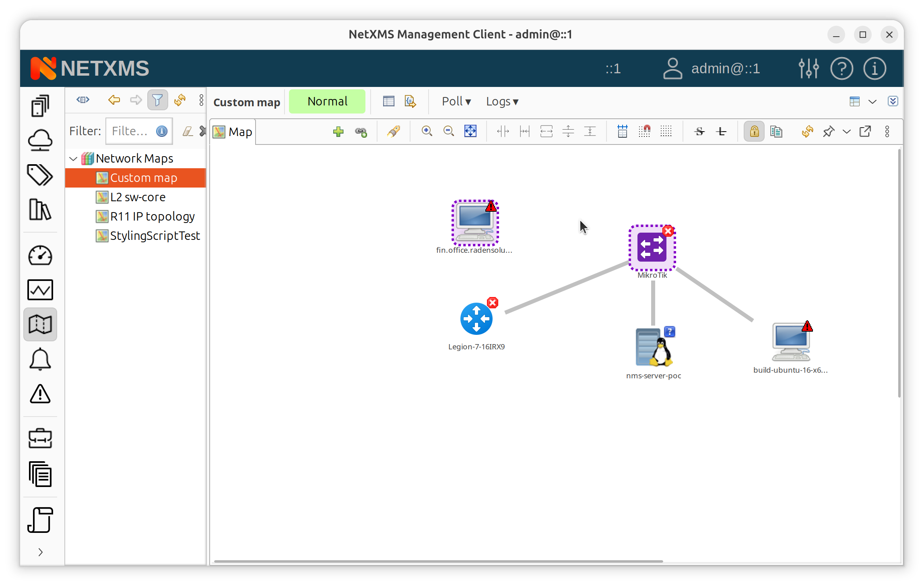Click the green plus add object icon
924x586 pixels.
coord(338,132)
